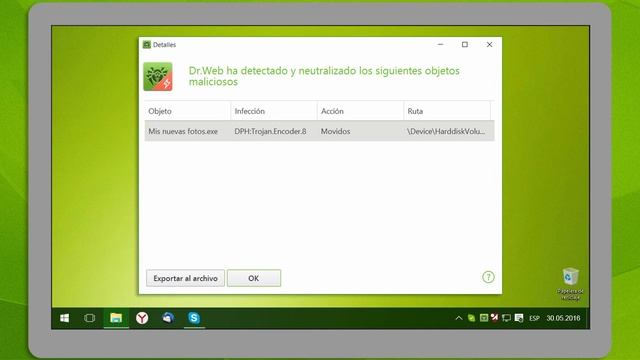Click the network tray icon
640x360 pixels.
coord(507,318)
